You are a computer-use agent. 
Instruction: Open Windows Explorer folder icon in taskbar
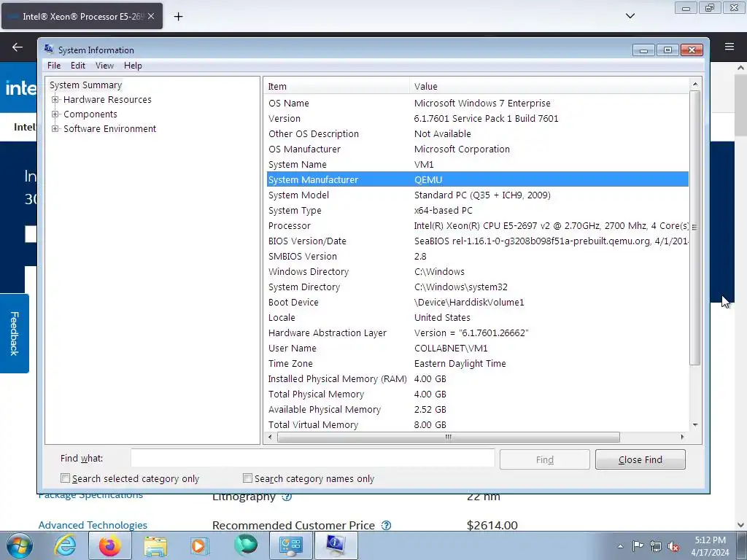pos(155,545)
